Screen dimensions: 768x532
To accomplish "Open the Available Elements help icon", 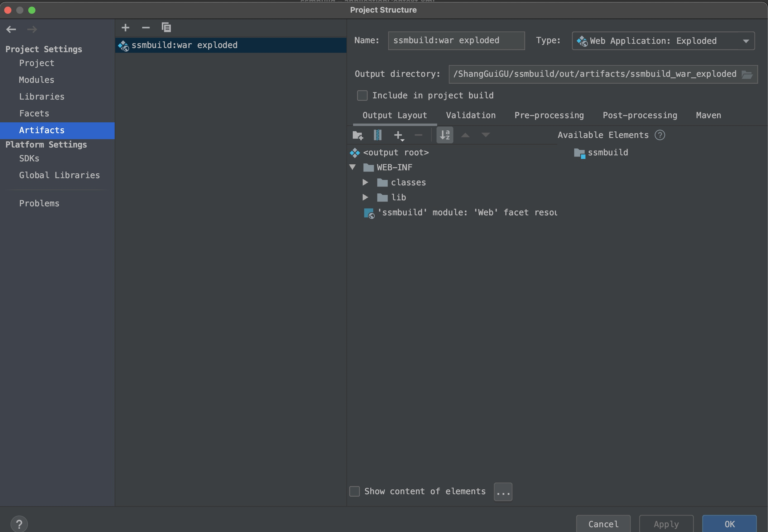I will point(660,135).
